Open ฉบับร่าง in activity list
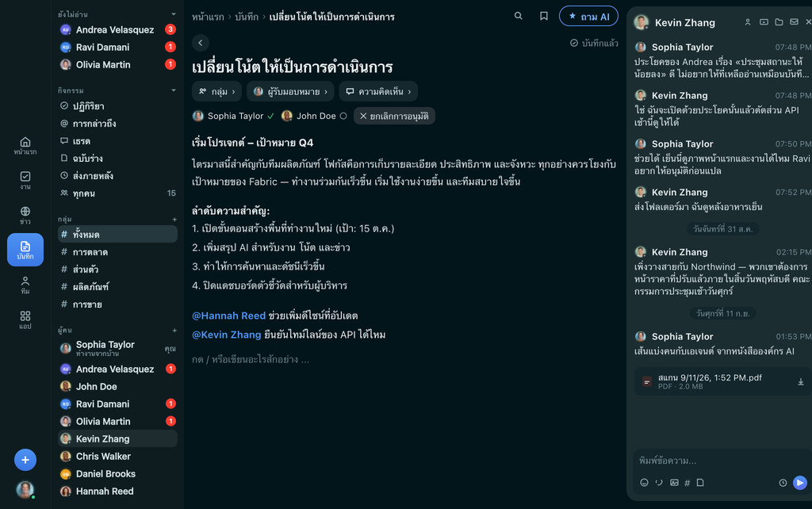Screen dimensions: 812x509 [117, 159]
